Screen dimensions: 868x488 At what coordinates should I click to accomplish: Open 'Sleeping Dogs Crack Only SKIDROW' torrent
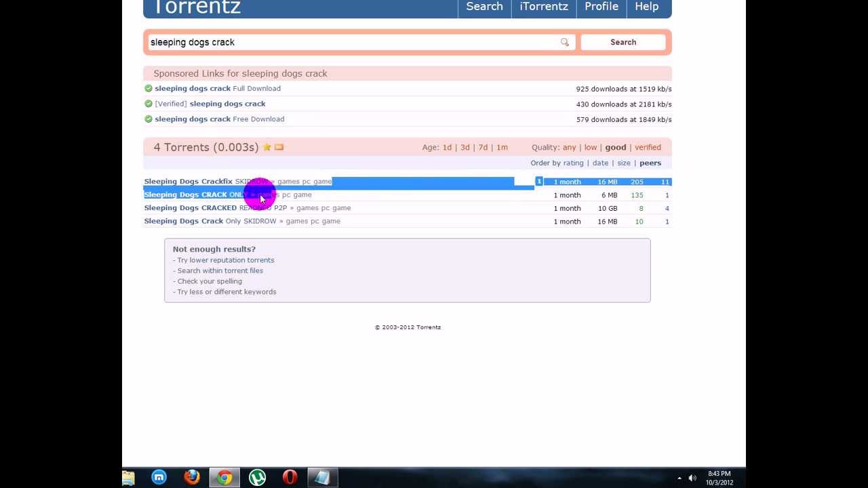tap(210, 221)
